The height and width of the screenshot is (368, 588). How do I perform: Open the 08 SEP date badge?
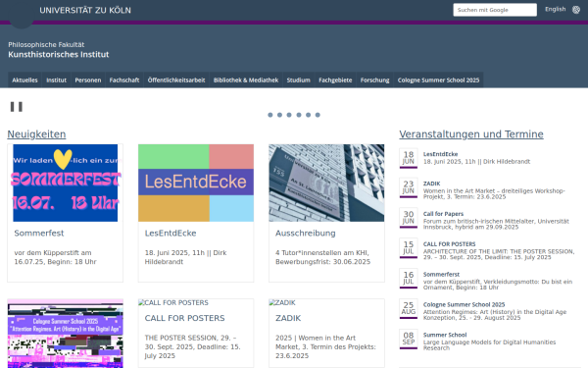click(x=409, y=340)
